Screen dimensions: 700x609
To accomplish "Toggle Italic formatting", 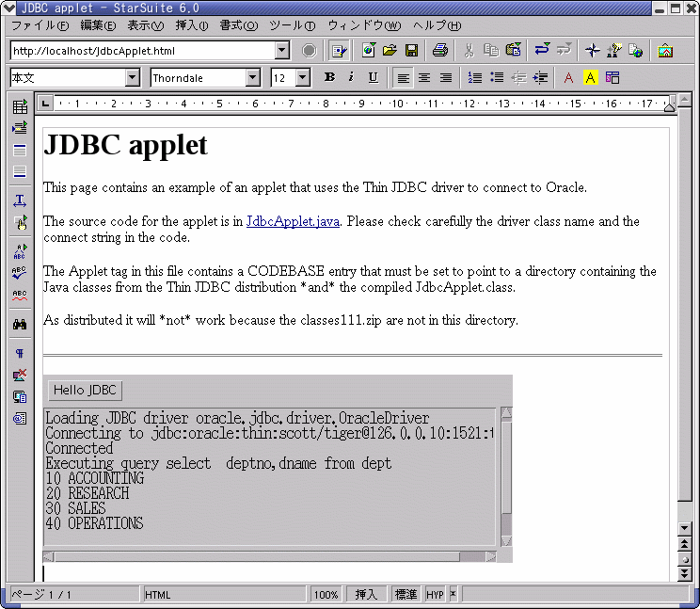I will tap(351, 77).
